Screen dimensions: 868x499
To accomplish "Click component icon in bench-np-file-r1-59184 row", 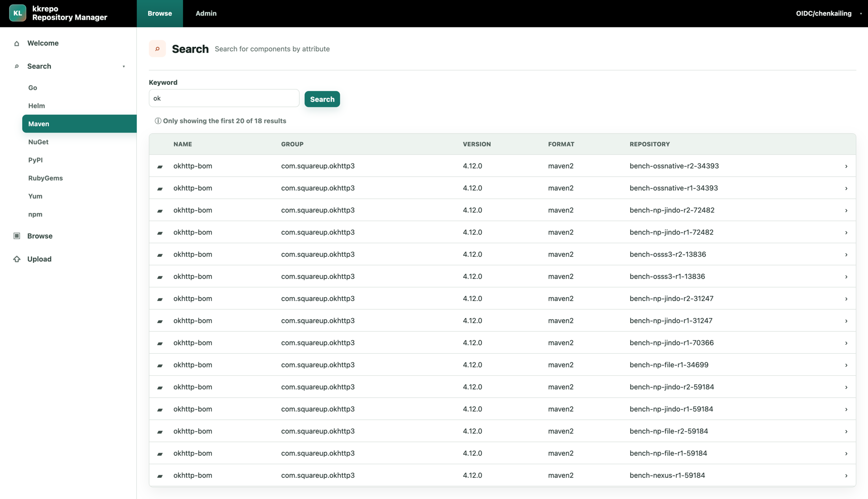I will (160, 454).
